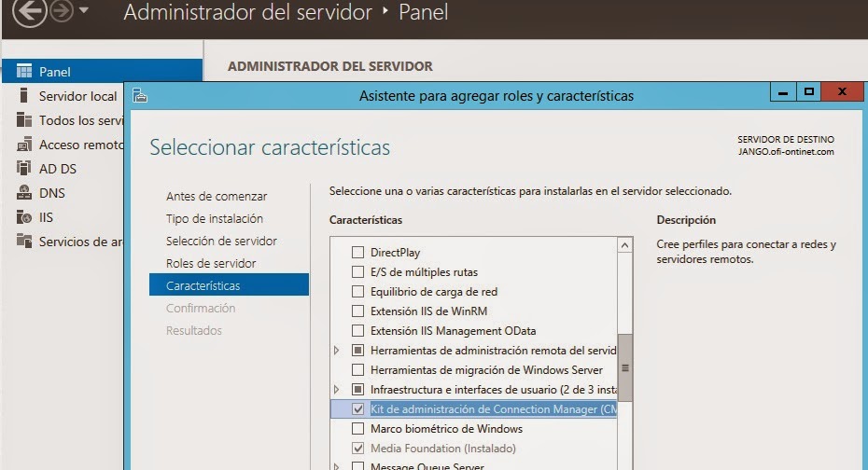Viewport: 868px width, 470px height.
Task: Open the Tipo de instalación step
Action: tap(215, 219)
